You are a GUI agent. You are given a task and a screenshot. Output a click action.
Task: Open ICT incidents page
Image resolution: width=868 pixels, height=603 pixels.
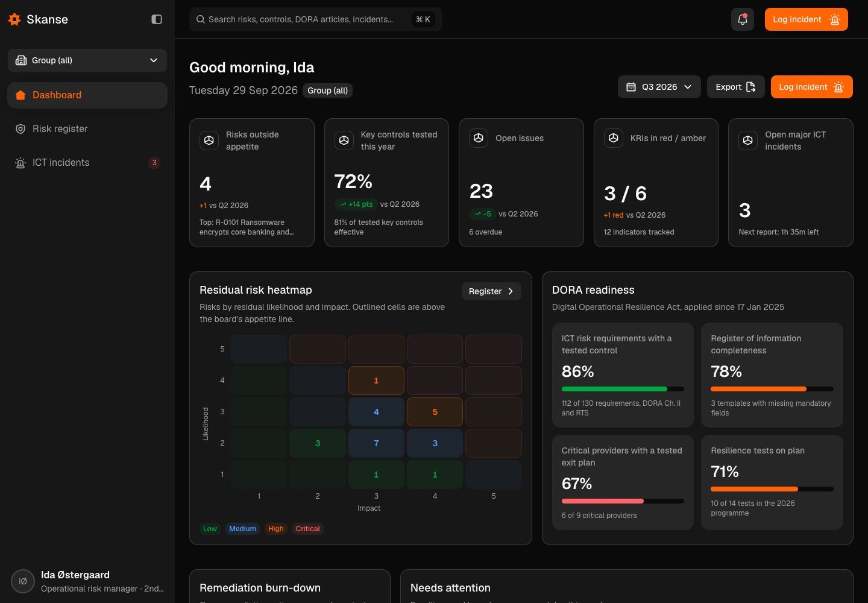pyautogui.click(x=87, y=163)
